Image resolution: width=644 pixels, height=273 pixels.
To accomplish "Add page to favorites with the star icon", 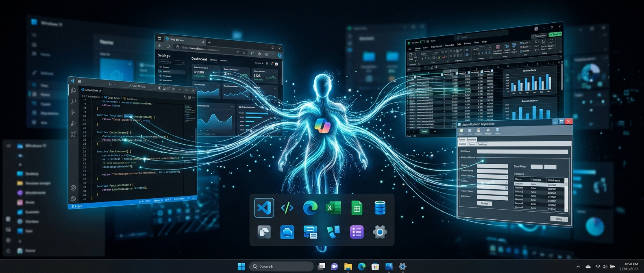I will (244, 52).
